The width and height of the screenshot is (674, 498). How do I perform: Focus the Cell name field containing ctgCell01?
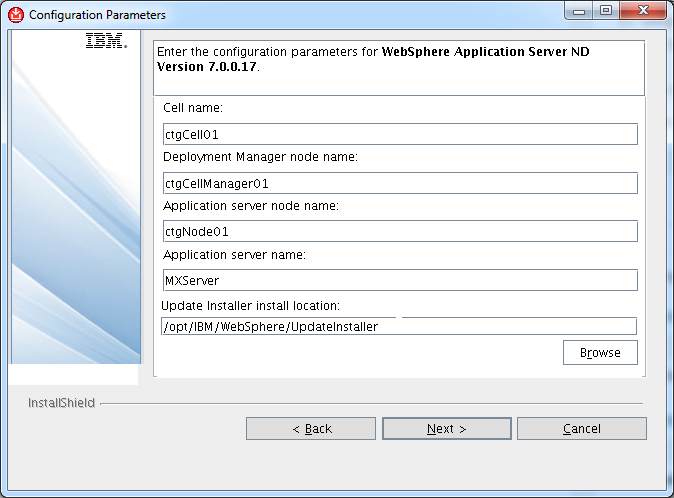[400, 134]
